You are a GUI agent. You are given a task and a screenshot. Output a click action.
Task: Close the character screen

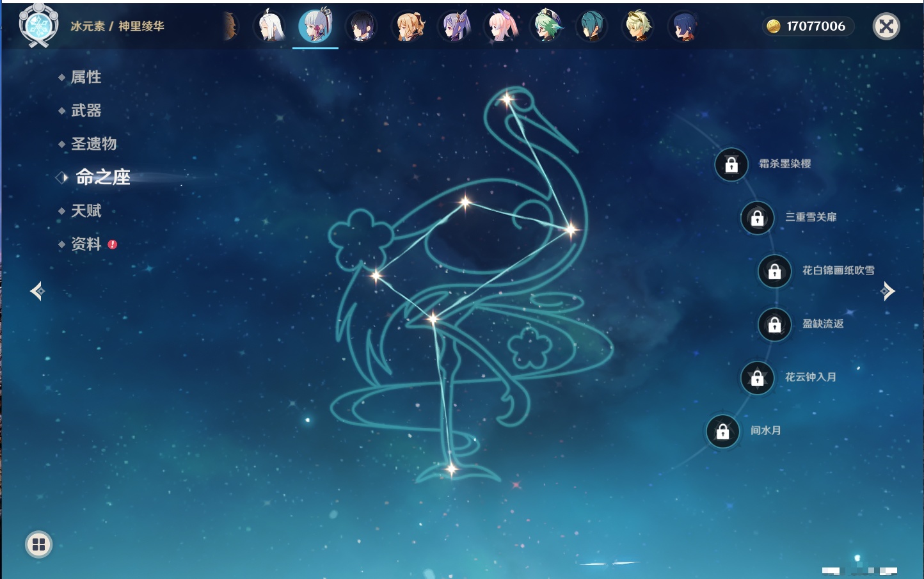(886, 26)
